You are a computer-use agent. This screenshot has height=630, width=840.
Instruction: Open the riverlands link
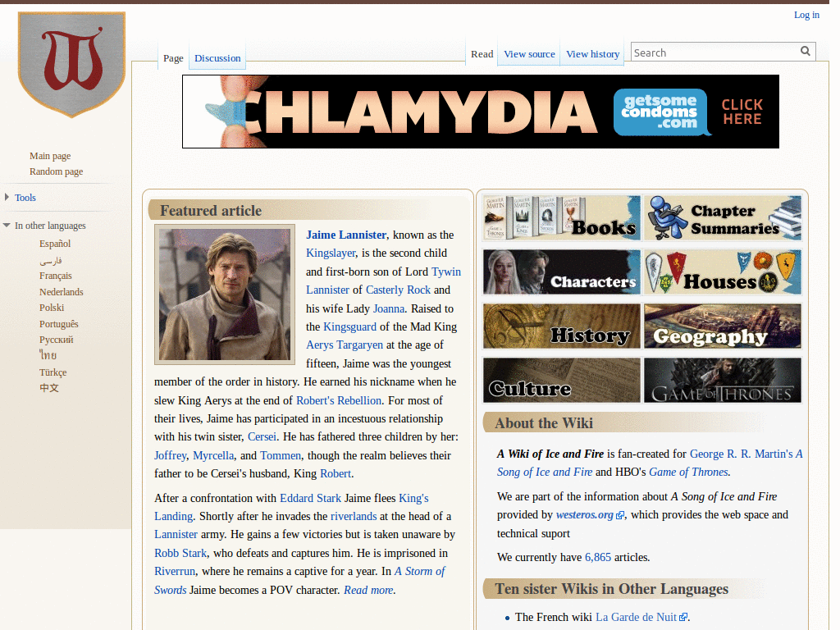point(354,517)
